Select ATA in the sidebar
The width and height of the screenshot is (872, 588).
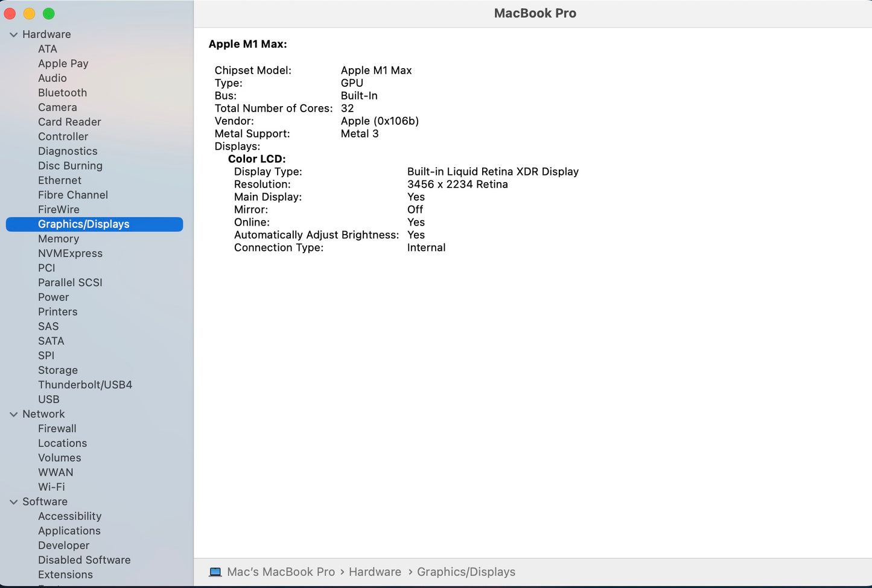pos(48,49)
